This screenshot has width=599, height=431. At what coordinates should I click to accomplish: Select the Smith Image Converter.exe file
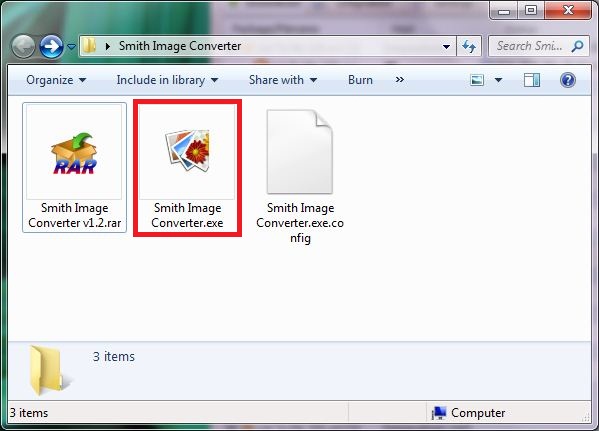coord(187,167)
